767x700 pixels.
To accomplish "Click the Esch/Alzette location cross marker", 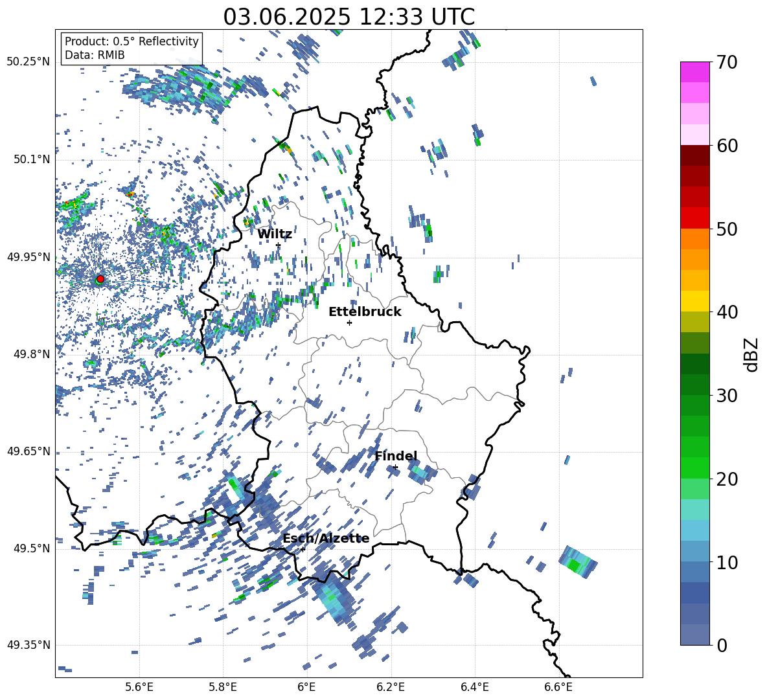I will coord(303,549).
